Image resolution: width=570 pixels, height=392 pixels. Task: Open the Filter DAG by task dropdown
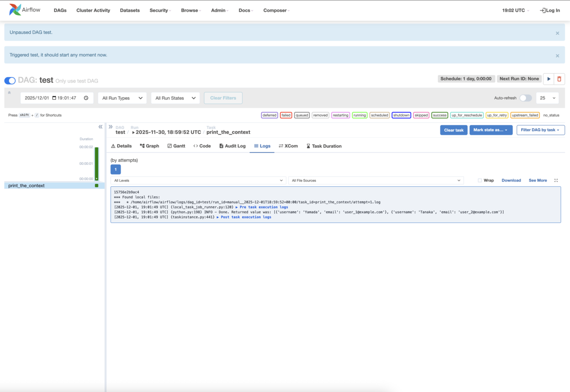click(x=541, y=130)
